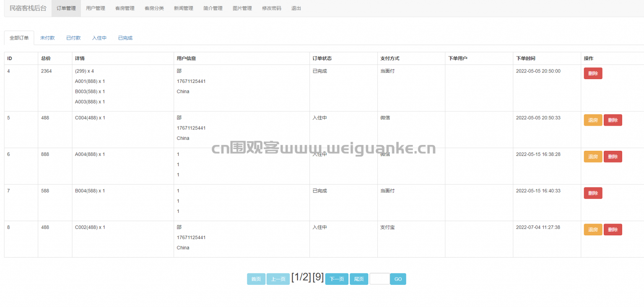Open 客房分类 navigation item
This screenshot has width=644, height=307.
[x=154, y=8]
